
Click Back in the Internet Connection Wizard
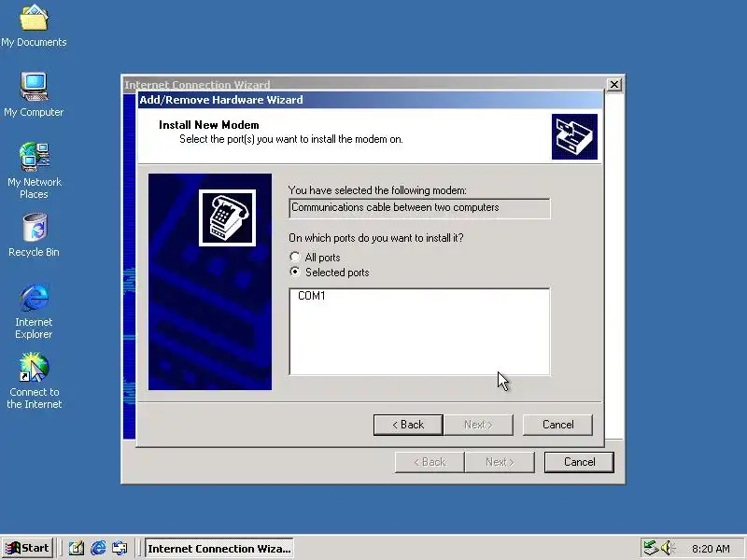click(x=430, y=462)
